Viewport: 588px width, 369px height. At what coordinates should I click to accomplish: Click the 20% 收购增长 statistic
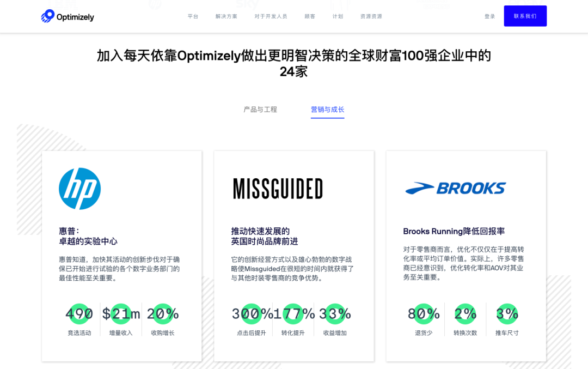pos(162,320)
